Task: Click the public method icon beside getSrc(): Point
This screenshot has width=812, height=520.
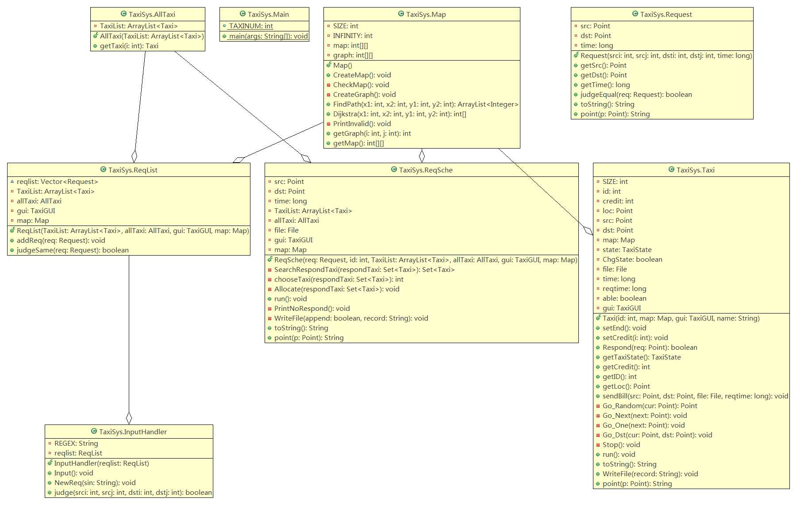Action: click(576, 65)
